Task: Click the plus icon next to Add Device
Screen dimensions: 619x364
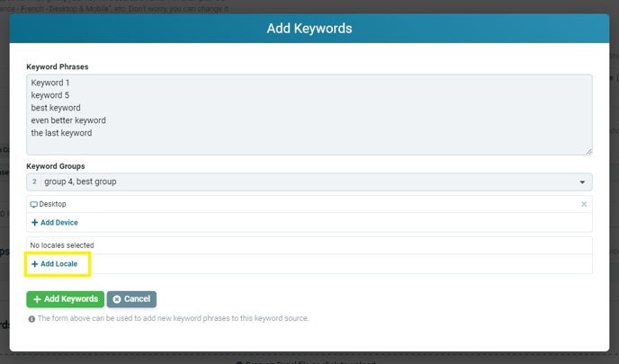Action: click(34, 222)
